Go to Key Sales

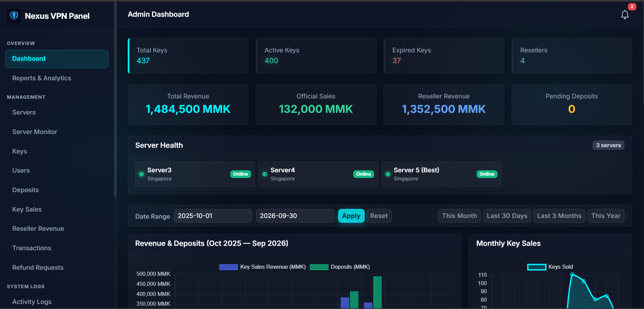[x=27, y=210]
